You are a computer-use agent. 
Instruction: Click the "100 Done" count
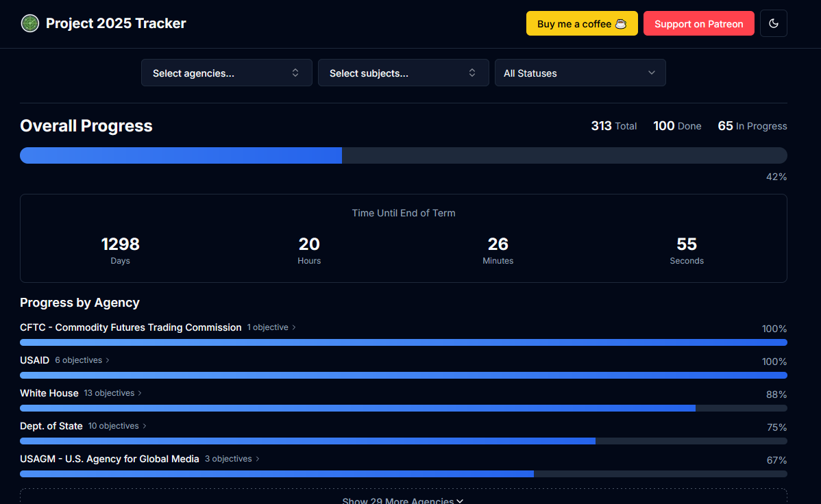click(x=677, y=126)
